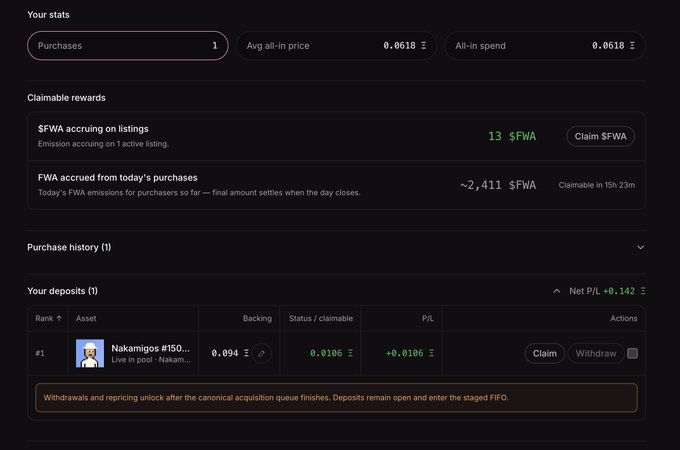680x450 pixels.
Task: Click the P/L column header
Action: pos(428,318)
